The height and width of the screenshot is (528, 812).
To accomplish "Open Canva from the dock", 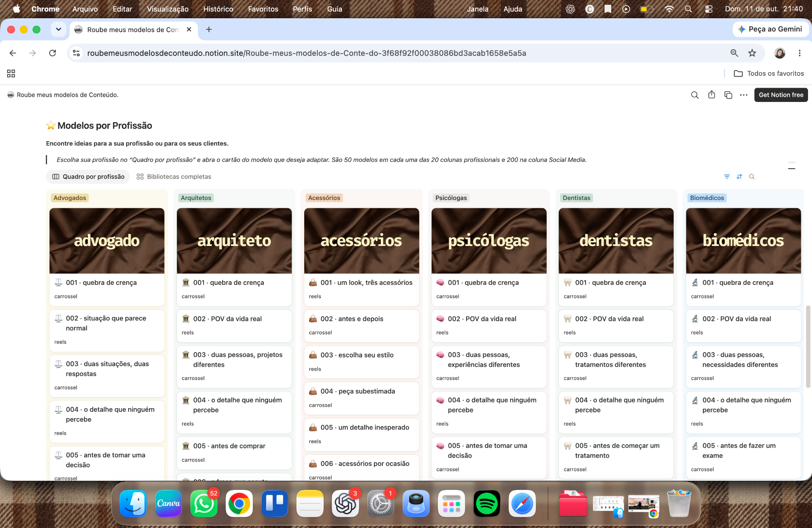I will pyautogui.click(x=169, y=503).
